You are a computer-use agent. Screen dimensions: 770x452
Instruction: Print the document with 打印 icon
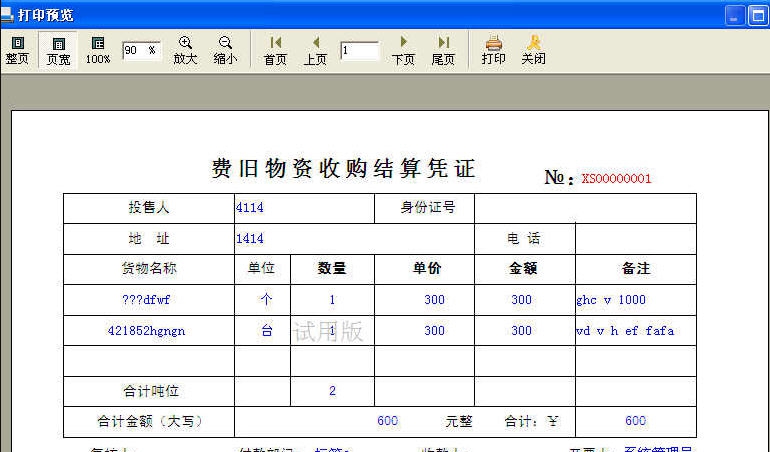pyautogui.click(x=493, y=50)
